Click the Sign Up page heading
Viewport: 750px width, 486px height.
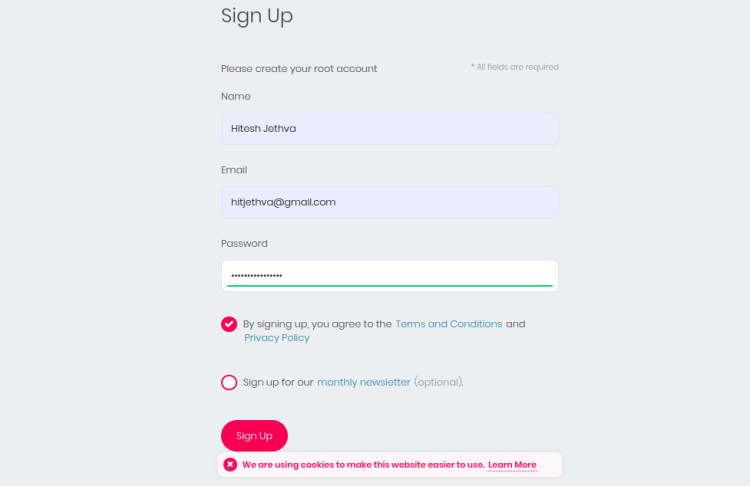click(257, 17)
